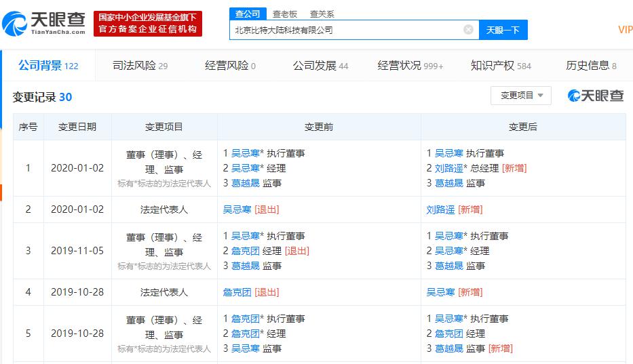Click the 序号 column header
This screenshot has height=364, width=633.
[x=28, y=127]
